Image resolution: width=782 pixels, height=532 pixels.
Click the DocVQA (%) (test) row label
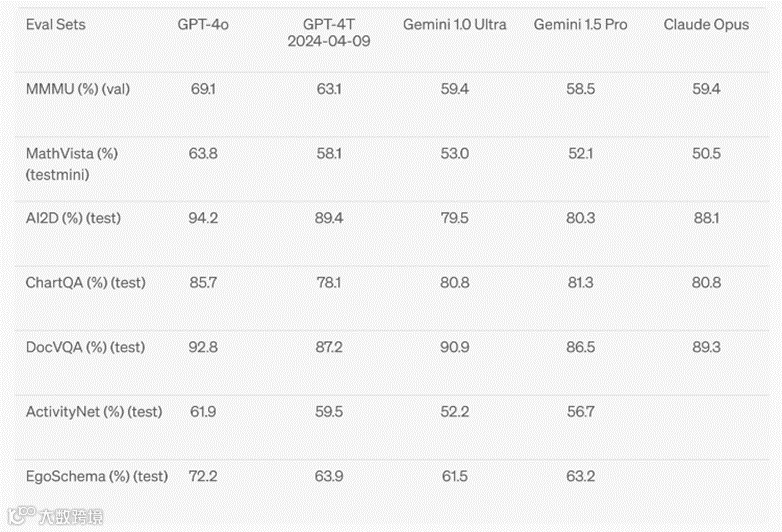point(85,347)
